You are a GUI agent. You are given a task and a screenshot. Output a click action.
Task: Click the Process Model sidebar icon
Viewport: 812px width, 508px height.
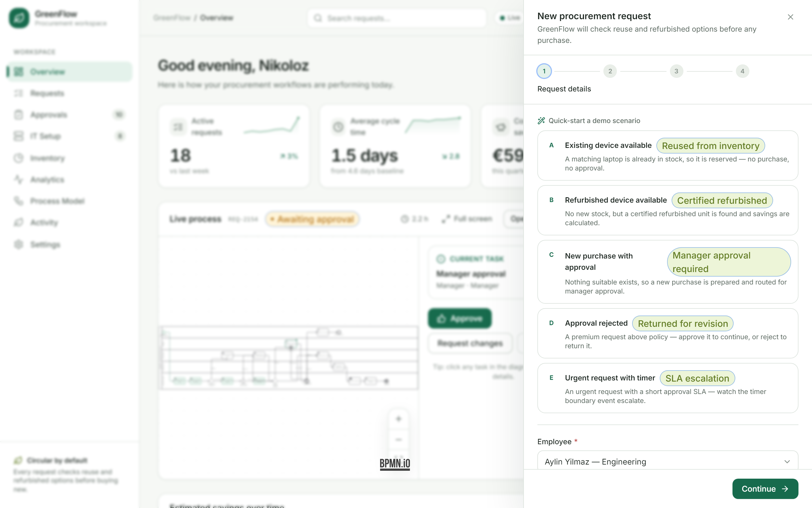(19, 201)
